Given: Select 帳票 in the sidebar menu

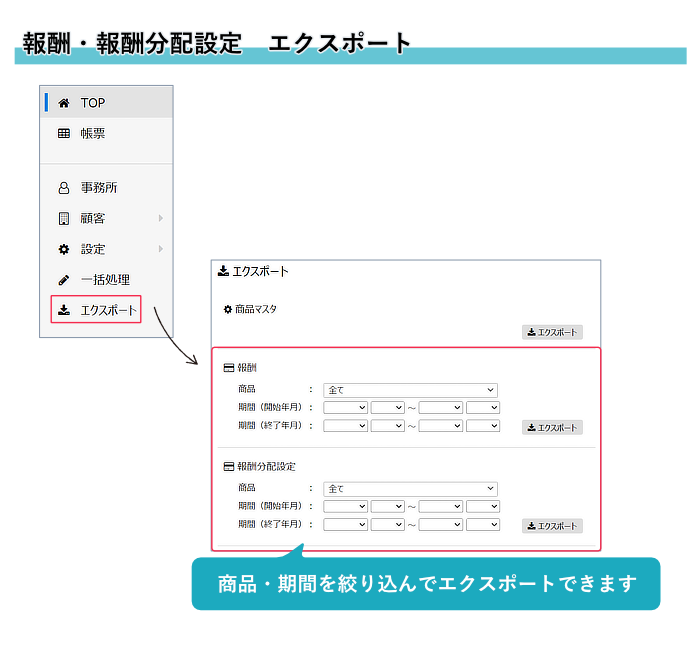Looking at the screenshot, I should coord(93,133).
